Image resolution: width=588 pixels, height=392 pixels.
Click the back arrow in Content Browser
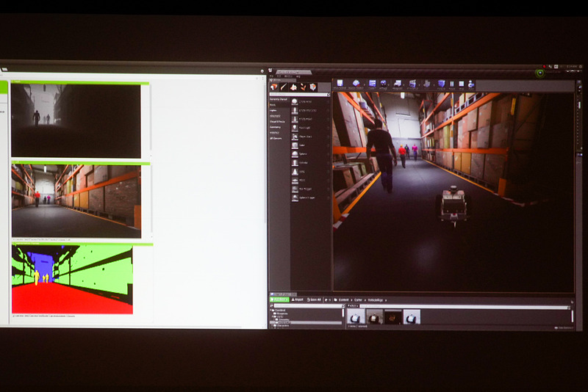click(326, 300)
